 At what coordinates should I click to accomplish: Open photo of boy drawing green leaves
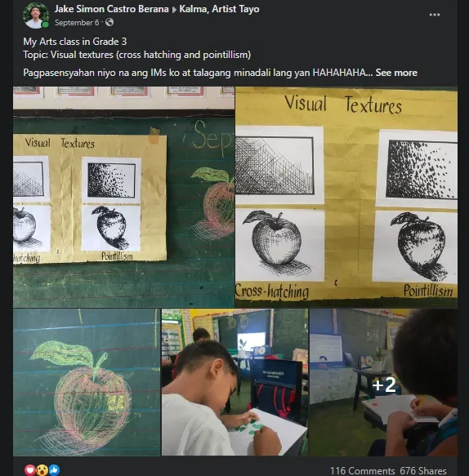234,382
